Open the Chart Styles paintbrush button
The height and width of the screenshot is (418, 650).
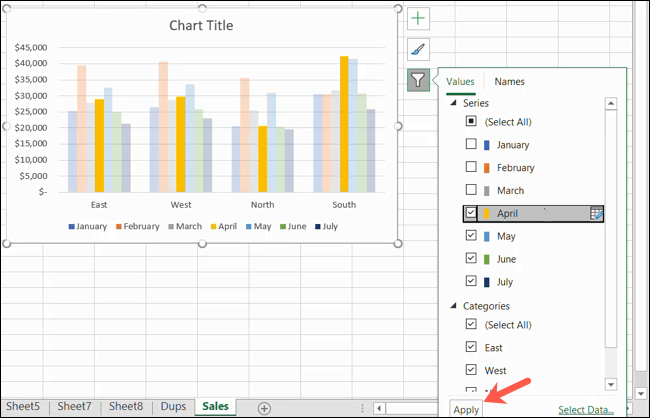pyautogui.click(x=418, y=49)
